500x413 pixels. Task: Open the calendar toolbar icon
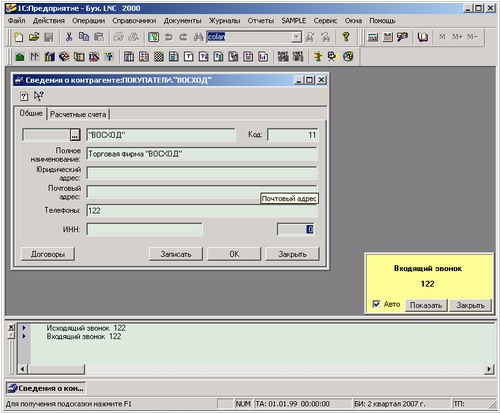coord(387,37)
